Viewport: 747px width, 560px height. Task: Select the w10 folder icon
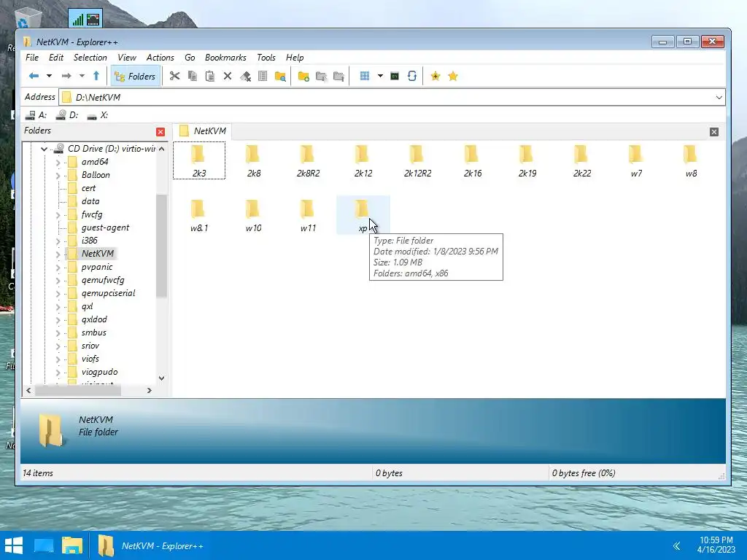coord(253,216)
